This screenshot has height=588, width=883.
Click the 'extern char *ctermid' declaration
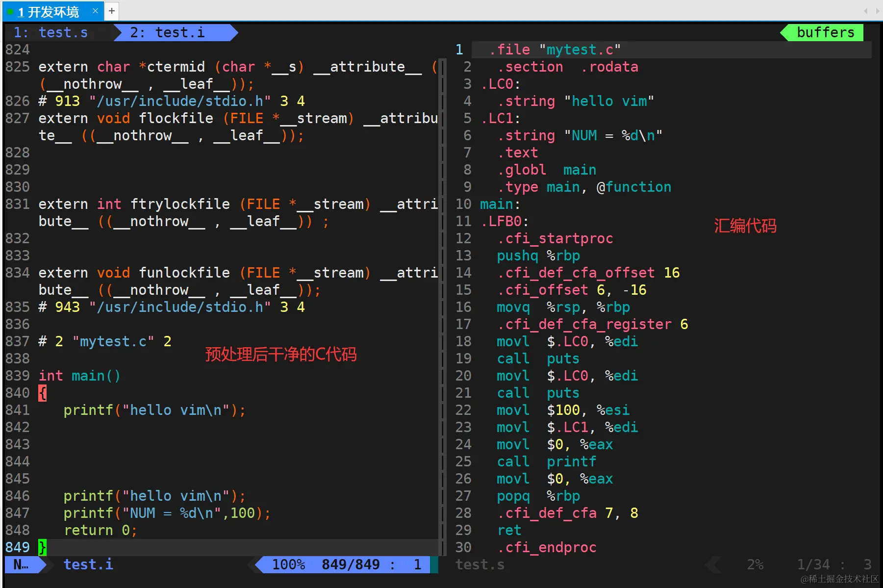(238, 75)
